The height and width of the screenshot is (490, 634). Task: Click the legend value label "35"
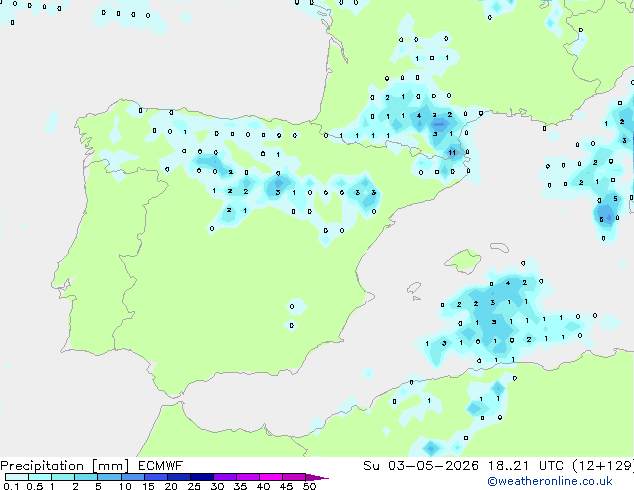pos(240,486)
